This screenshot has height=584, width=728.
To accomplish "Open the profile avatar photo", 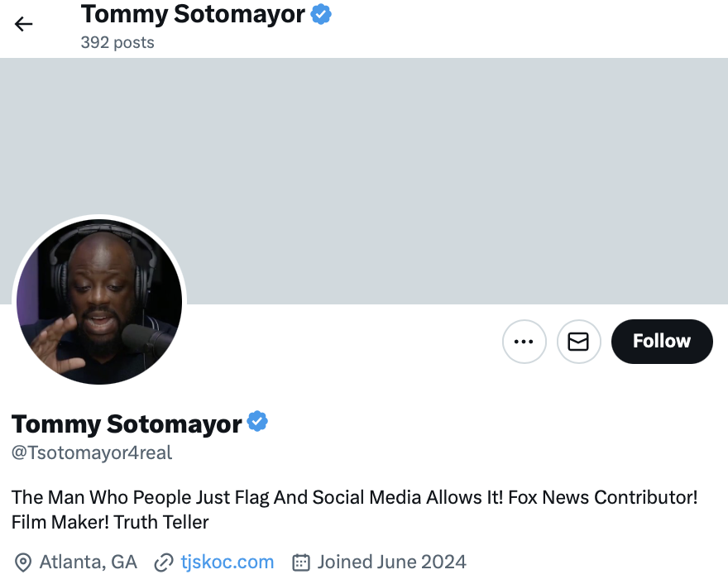I will 99,302.
